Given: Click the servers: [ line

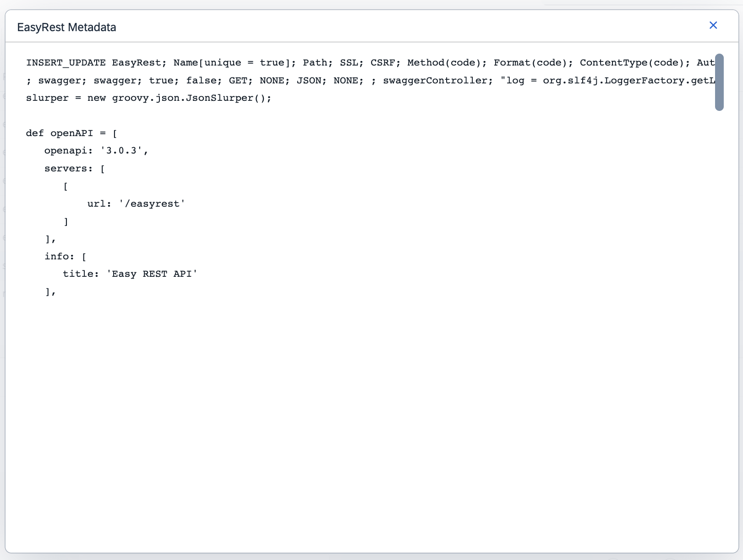Looking at the screenshot, I should click(75, 169).
